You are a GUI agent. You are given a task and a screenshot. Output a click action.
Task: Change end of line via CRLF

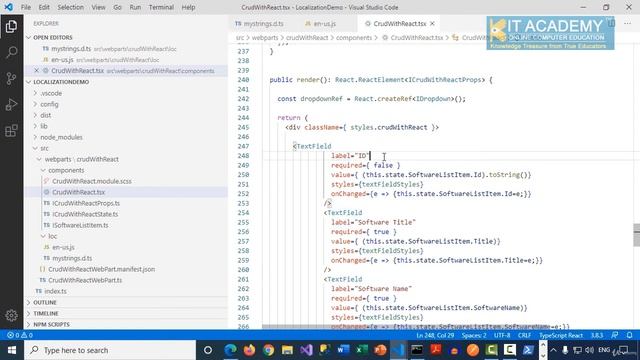[524, 335]
